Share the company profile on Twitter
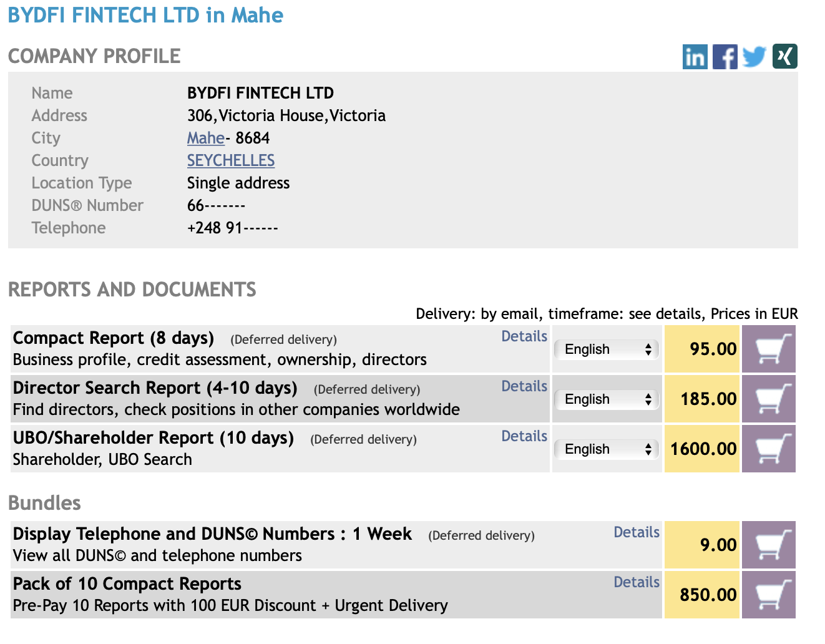The height and width of the screenshot is (644, 825). point(754,57)
